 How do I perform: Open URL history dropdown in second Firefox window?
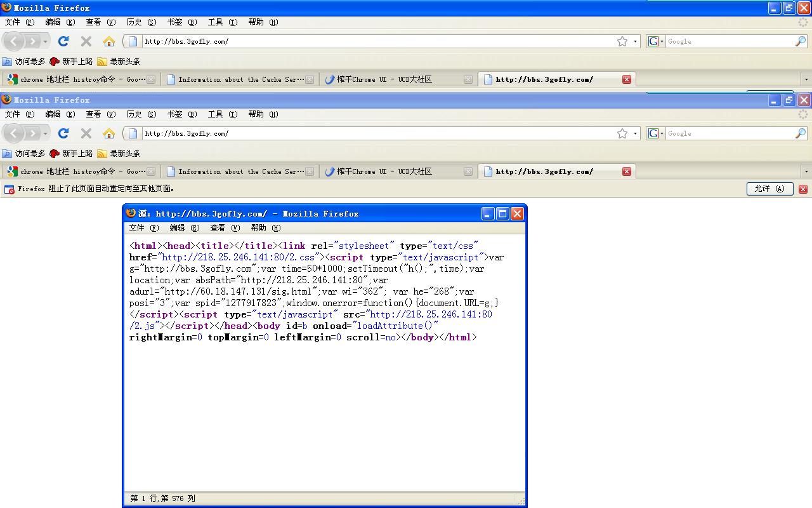635,134
